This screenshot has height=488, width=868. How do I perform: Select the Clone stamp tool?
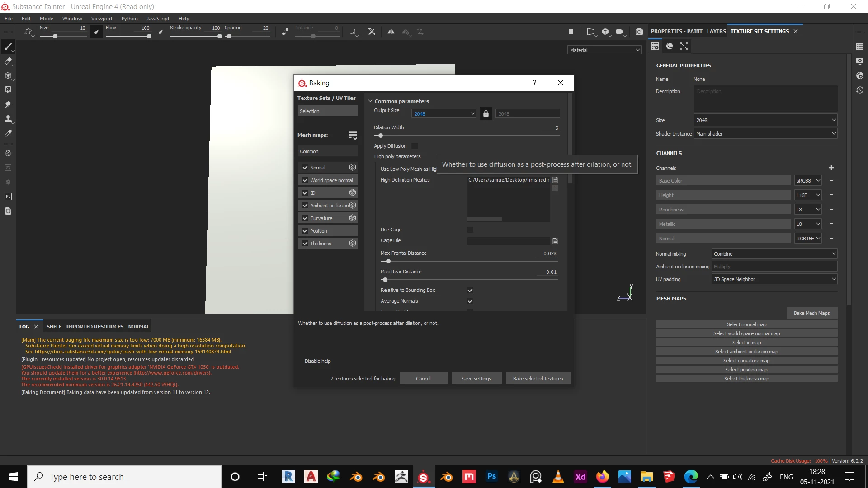pyautogui.click(x=8, y=119)
